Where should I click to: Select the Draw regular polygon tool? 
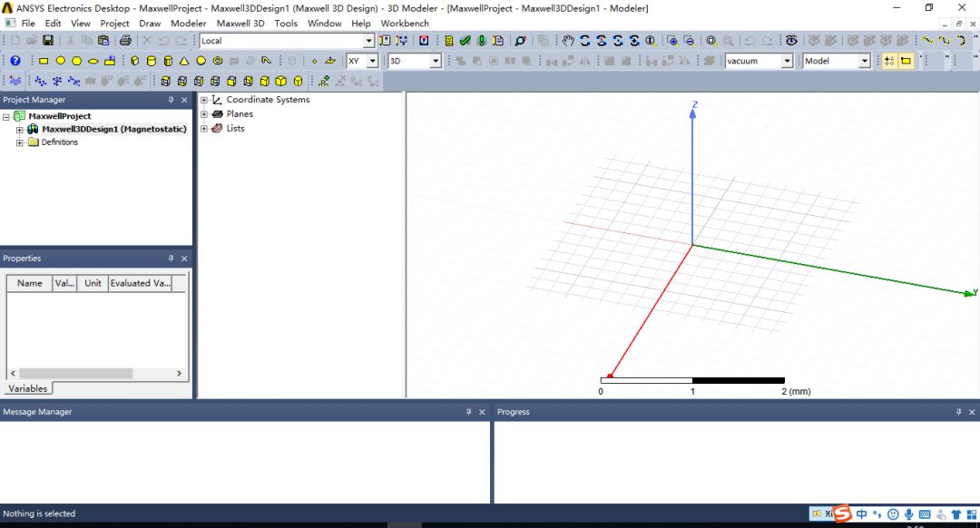tap(76, 61)
